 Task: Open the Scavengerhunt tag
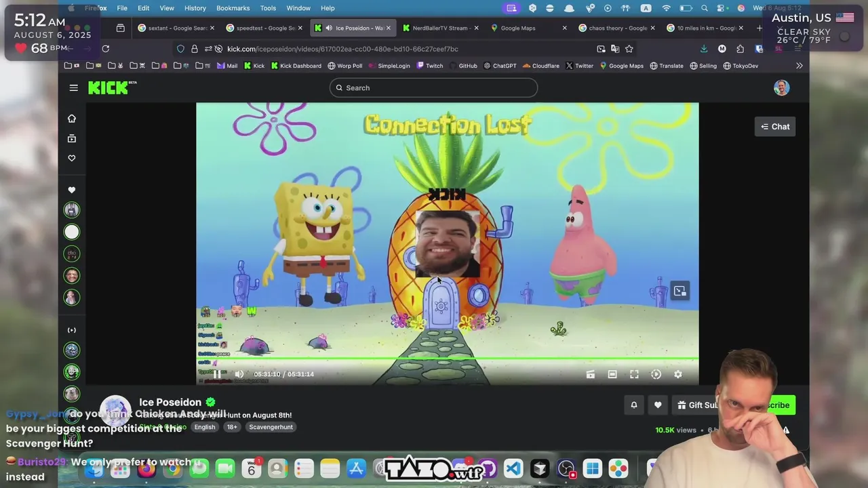[271, 427]
